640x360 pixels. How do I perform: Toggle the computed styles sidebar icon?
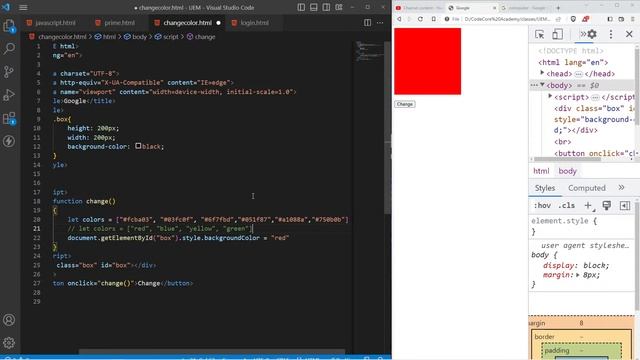click(x=625, y=206)
